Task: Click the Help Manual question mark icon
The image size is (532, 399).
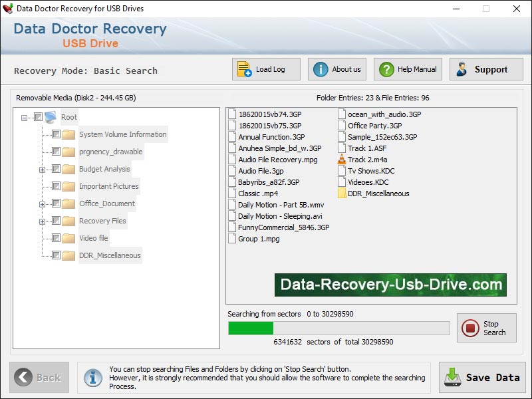Action: 386,69
